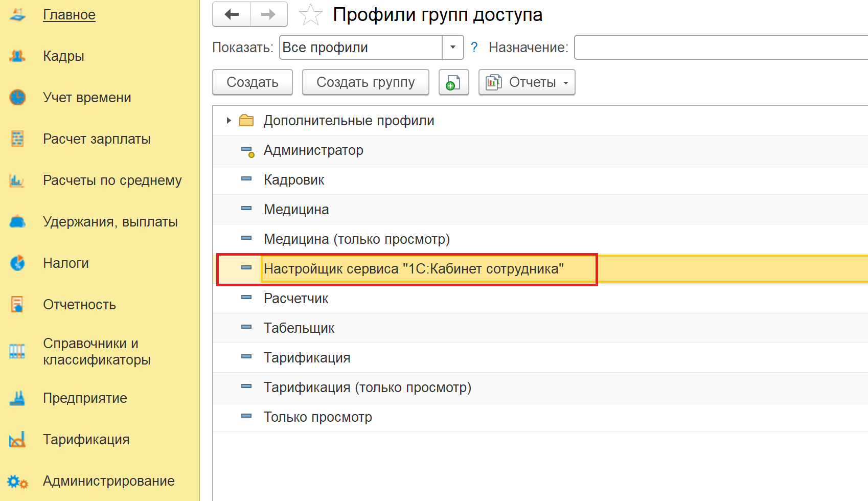Image resolution: width=868 pixels, height=501 pixels.
Task: Click the Настройщик сервиса row icon
Action: 246,268
